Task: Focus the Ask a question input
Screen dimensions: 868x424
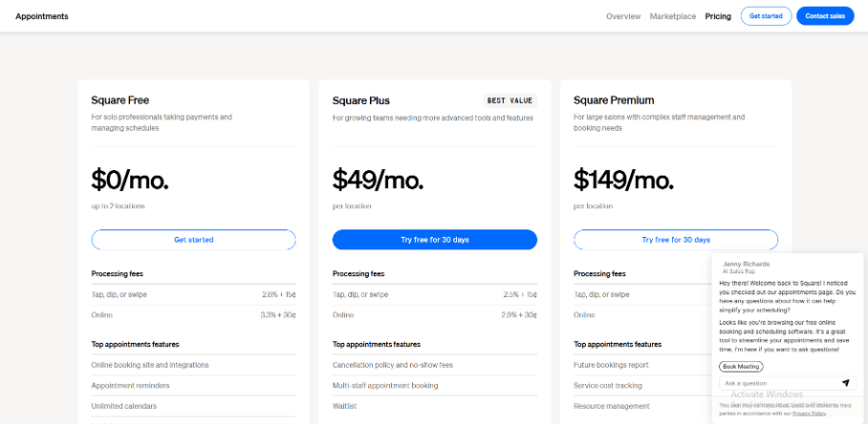Action: point(779,383)
